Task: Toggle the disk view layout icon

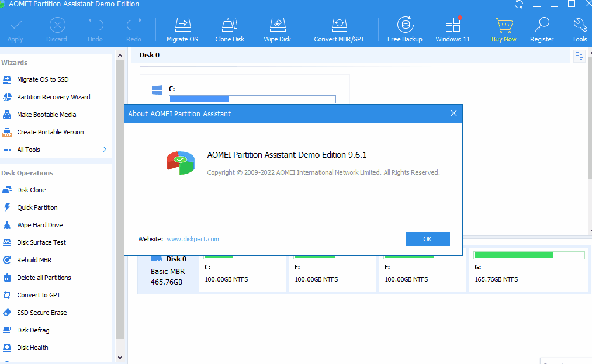Action: tap(579, 56)
